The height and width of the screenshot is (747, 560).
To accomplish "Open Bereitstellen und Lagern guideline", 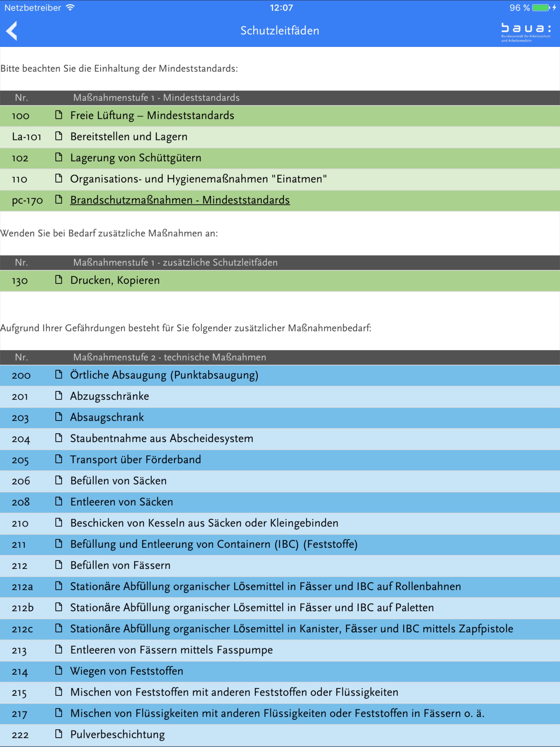I will 129,136.
